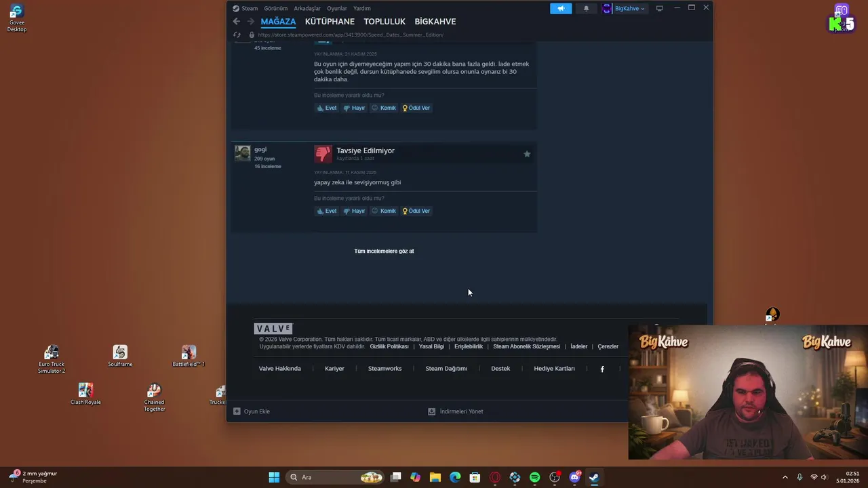Go forward with the forward arrow

point(250,22)
